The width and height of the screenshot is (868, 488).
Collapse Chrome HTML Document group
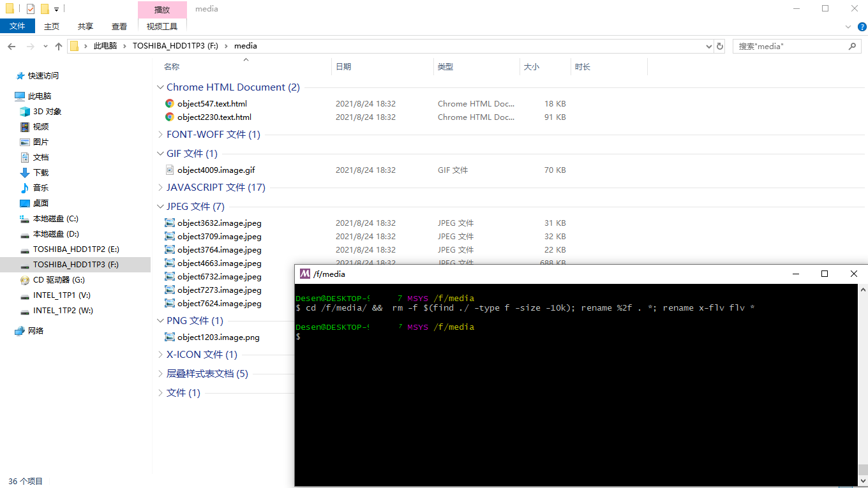point(160,87)
